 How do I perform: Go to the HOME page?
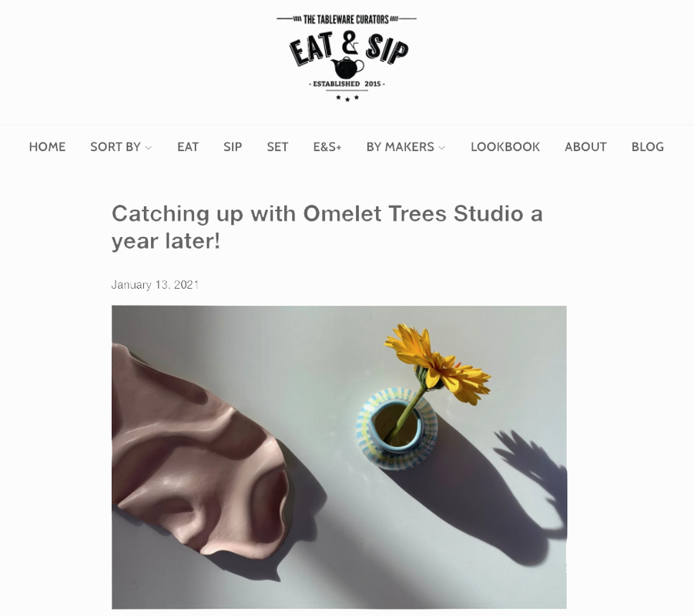pos(47,147)
